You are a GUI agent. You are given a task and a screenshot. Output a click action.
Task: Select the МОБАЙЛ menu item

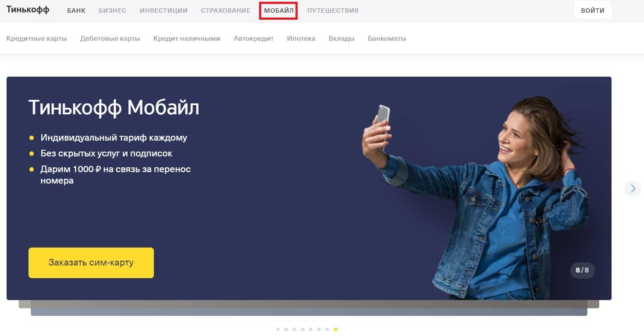[279, 11]
